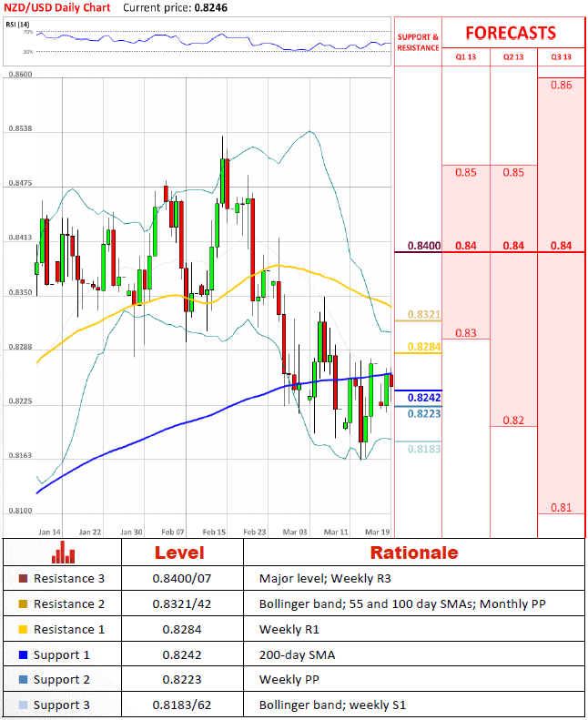
Task: Click the 0.82 forecast value in Q2 13
Action: point(513,421)
